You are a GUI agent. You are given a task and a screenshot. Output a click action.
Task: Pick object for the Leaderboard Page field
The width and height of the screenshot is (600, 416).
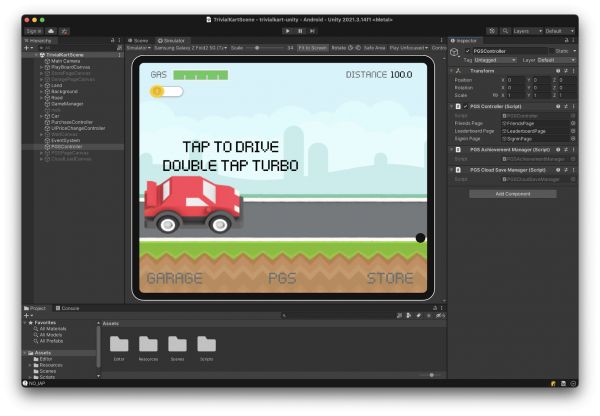pyautogui.click(x=573, y=131)
